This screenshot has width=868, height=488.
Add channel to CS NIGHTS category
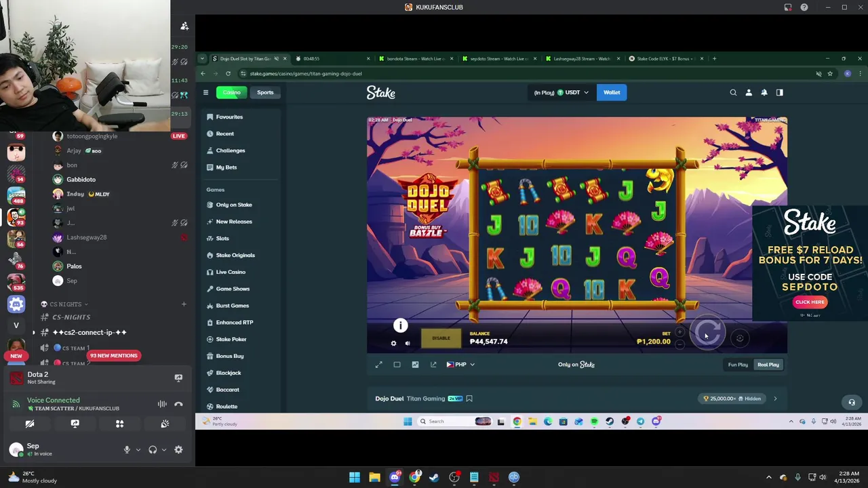184,304
